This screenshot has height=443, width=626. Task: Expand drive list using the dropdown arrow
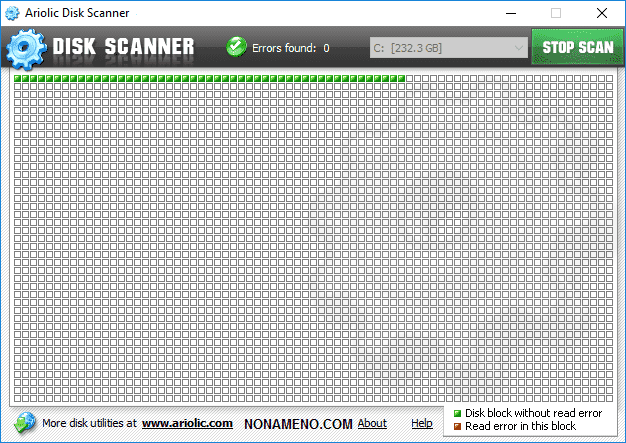[x=518, y=47]
